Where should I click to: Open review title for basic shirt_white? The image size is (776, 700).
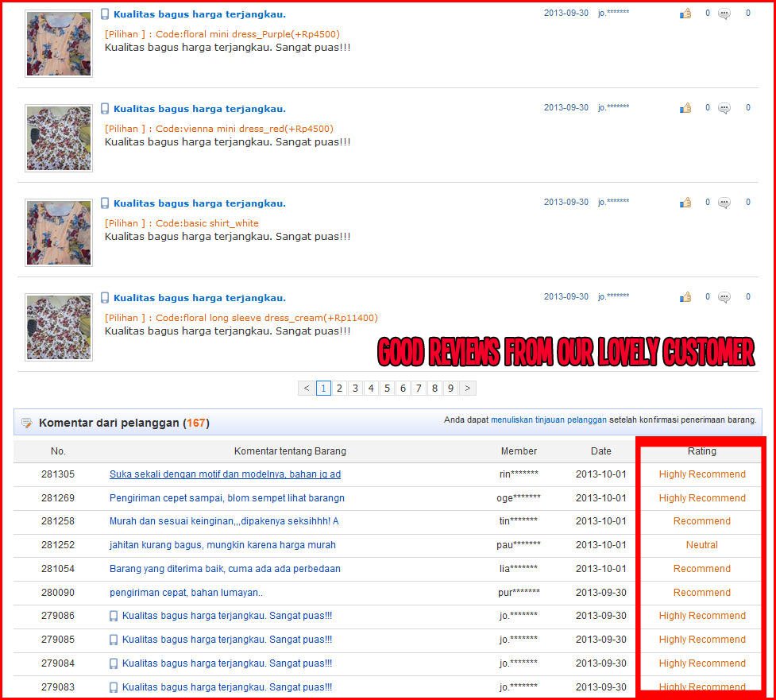(200, 203)
